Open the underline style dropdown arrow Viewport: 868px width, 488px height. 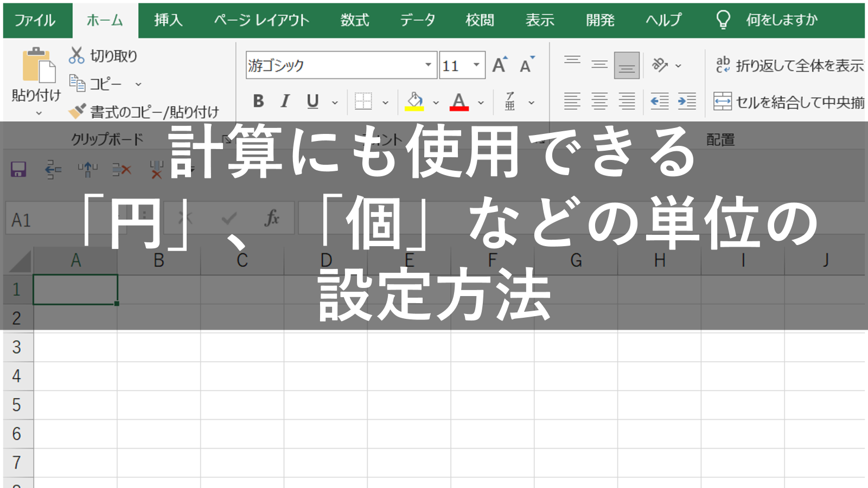point(335,102)
